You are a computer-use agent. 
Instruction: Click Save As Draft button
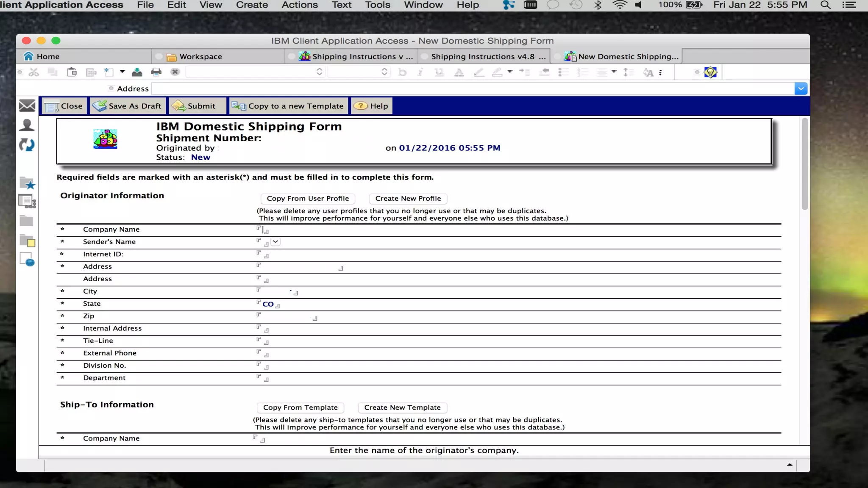coord(127,106)
